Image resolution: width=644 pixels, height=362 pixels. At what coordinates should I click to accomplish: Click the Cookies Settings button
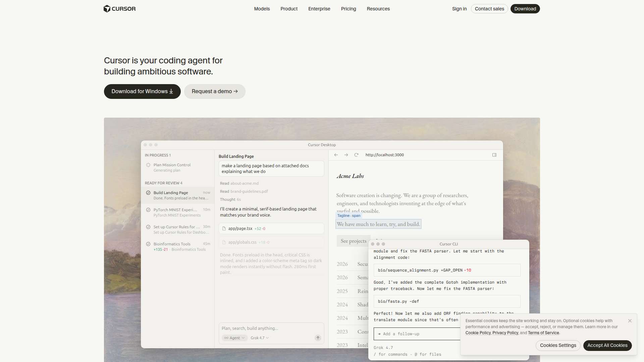[x=558, y=346]
